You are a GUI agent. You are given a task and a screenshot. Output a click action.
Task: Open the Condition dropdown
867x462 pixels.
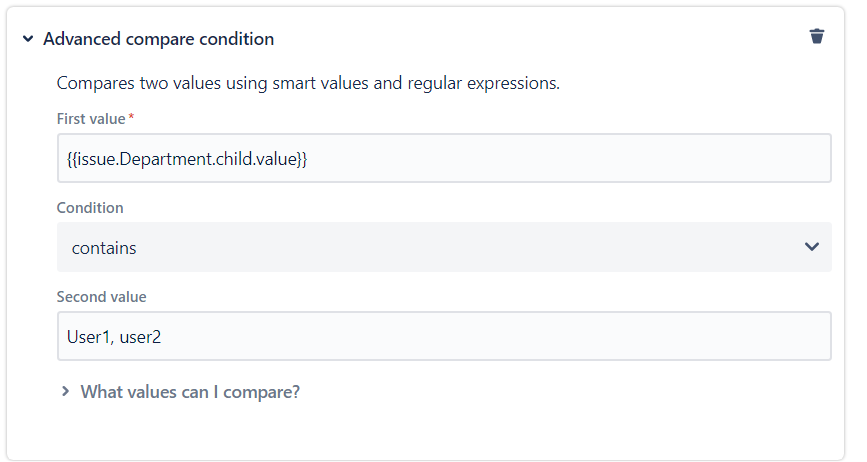443,247
